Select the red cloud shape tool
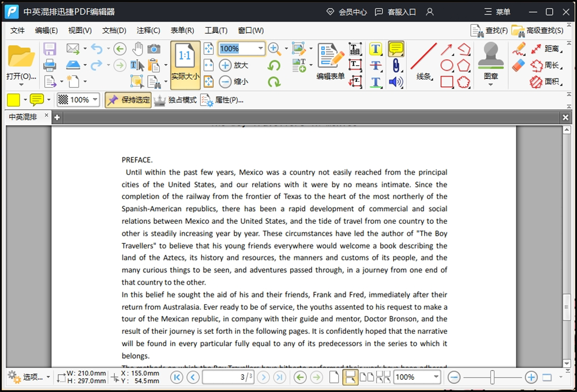 point(464,82)
